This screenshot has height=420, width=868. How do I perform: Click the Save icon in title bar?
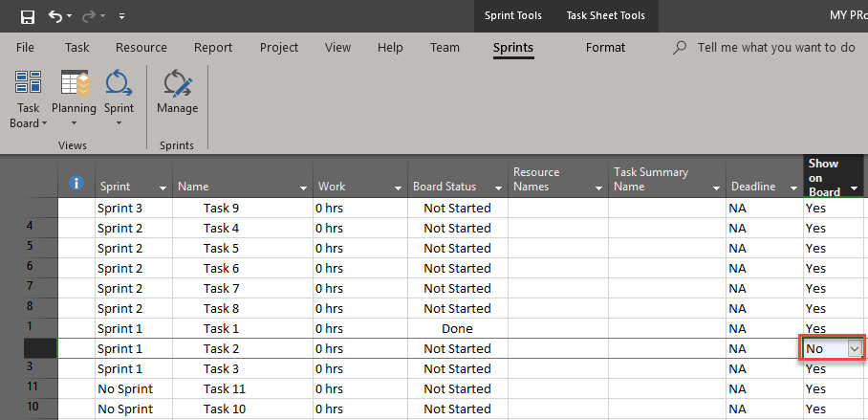pos(27,16)
